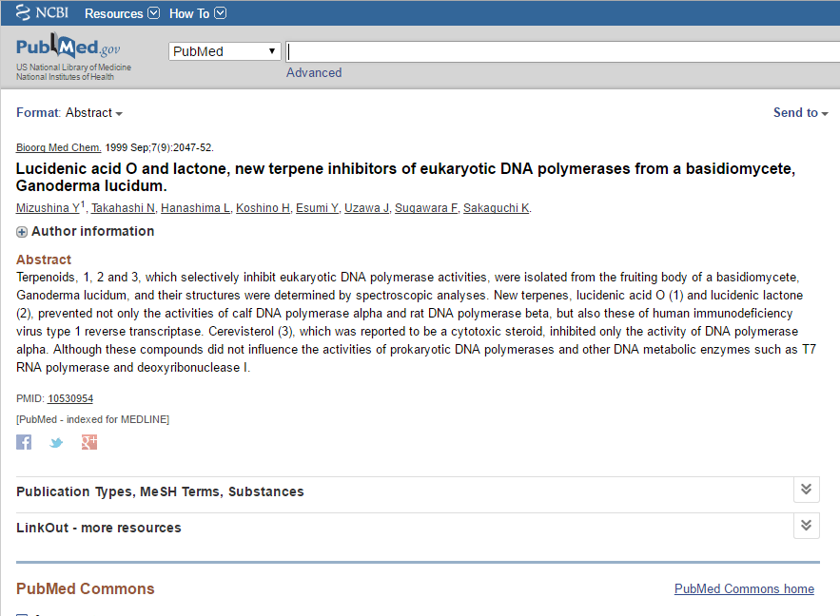
Task: Open the Resources menu
Action: 122,13
